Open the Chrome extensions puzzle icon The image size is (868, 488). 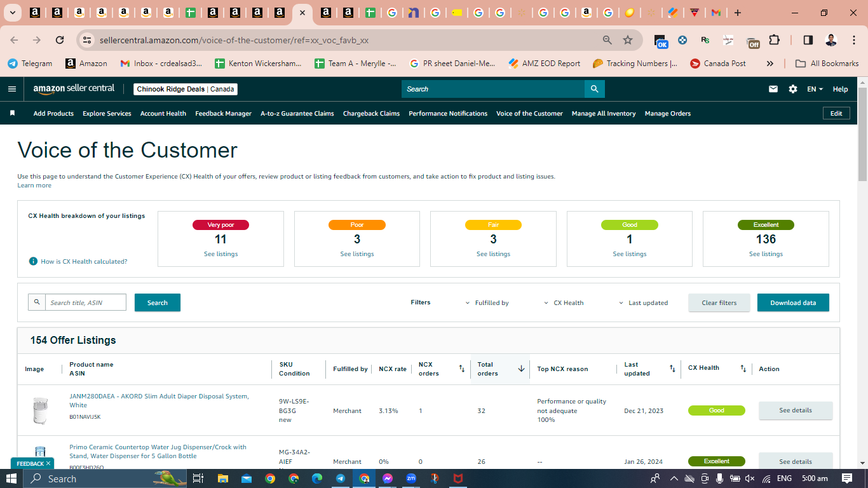774,40
